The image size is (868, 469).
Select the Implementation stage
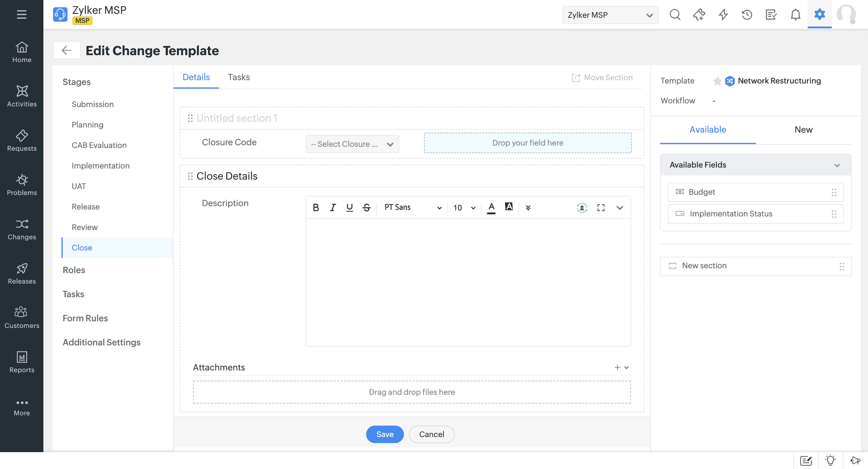click(x=100, y=166)
